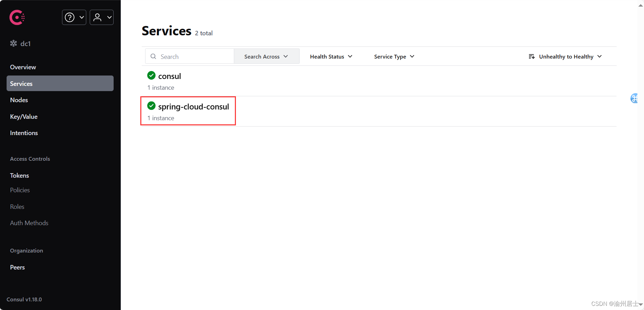Click the '2 total' count text
Viewport: 644px width, 310px height.
pyautogui.click(x=204, y=33)
